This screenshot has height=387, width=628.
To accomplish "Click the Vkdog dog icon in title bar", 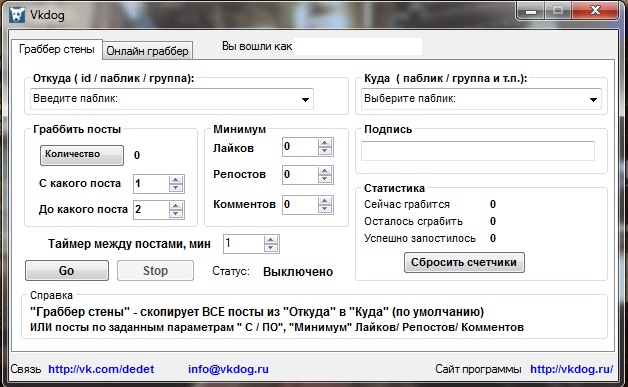I will (x=17, y=14).
